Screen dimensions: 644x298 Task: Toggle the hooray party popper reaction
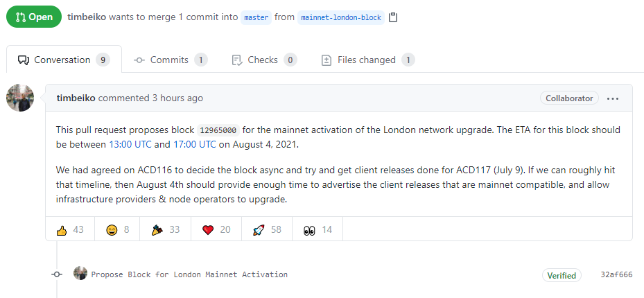click(165, 229)
